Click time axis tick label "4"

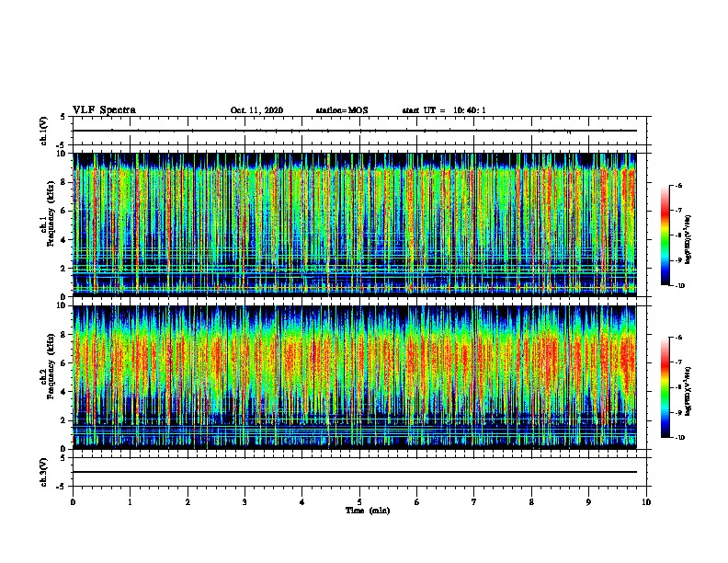click(302, 502)
